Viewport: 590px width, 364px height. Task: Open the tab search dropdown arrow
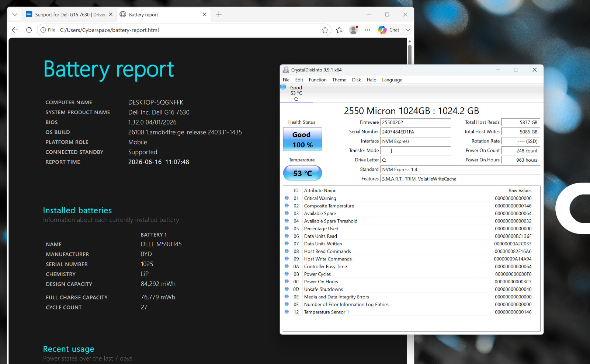pos(15,14)
